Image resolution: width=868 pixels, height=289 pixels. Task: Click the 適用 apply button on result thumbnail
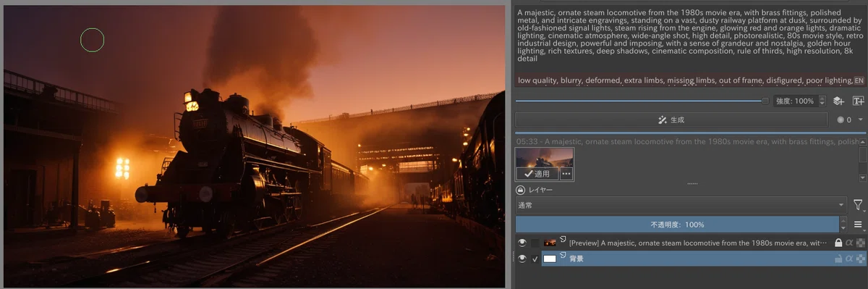coord(537,174)
